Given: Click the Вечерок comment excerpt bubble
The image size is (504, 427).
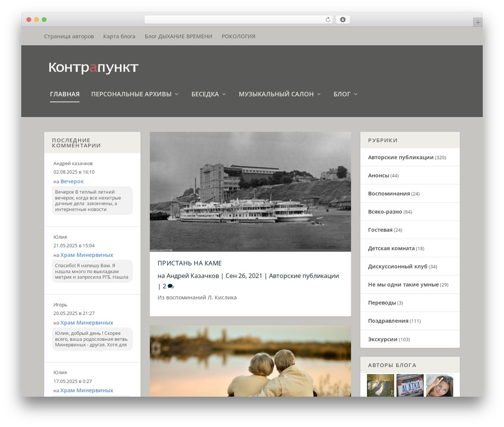Looking at the screenshot, I should [92, 201].
